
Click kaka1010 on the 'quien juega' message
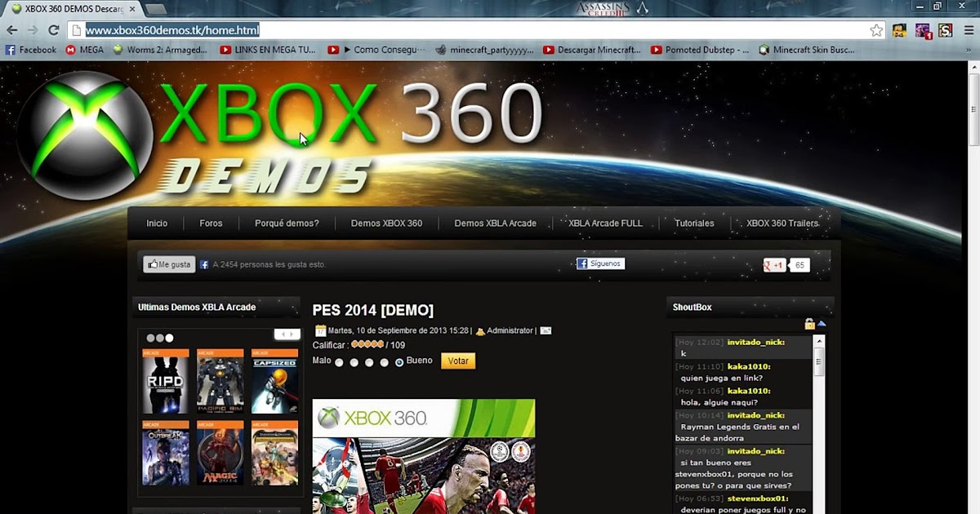(749, 367)
